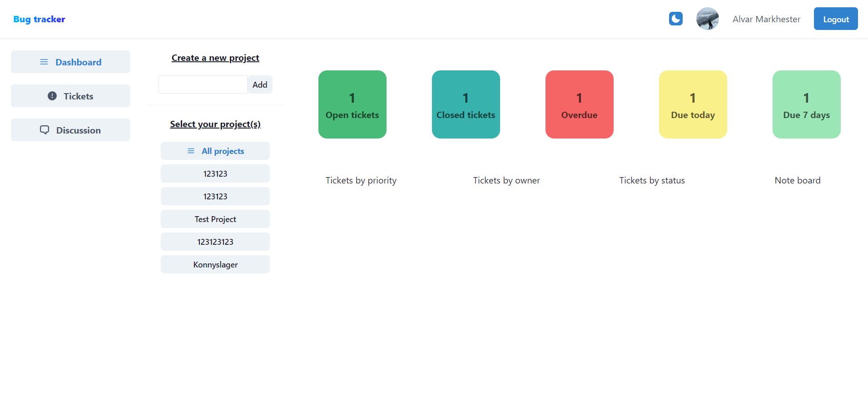Screen dimensions: 868x411
Task: Click the yellow Due today card
Action: click(x=693, y=104)
